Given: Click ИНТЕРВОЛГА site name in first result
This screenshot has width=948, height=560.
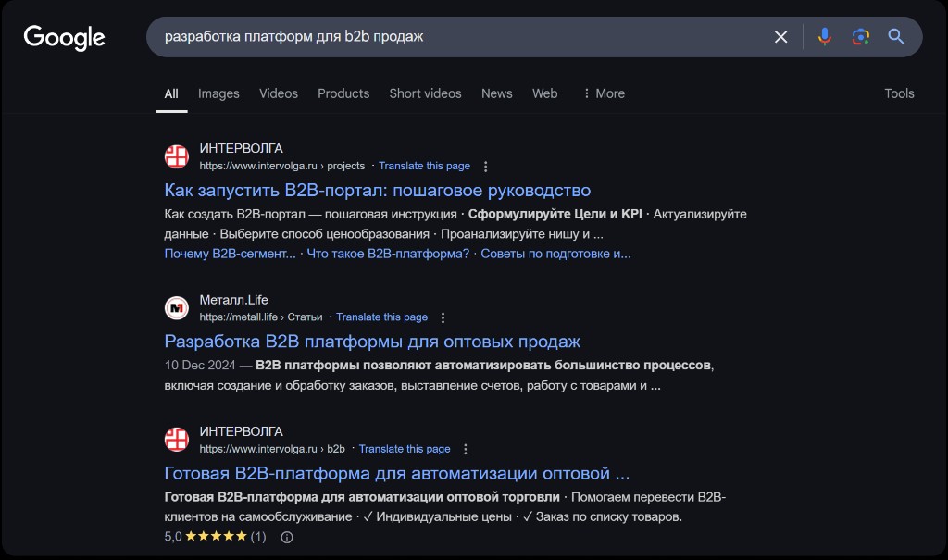Looking at the screenshot, I should pyautogui.click(x=242, y=149).
